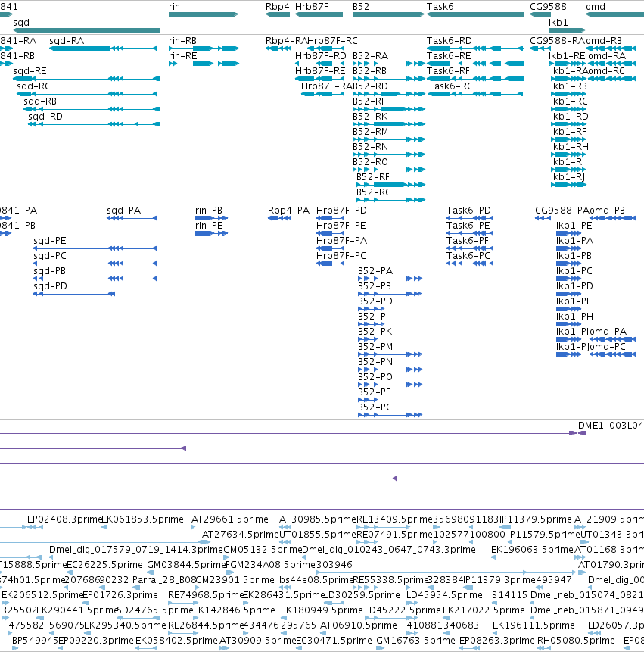Select the Hrb87F gene label
This screenshot has height=652, width=644.
[312, 7]
